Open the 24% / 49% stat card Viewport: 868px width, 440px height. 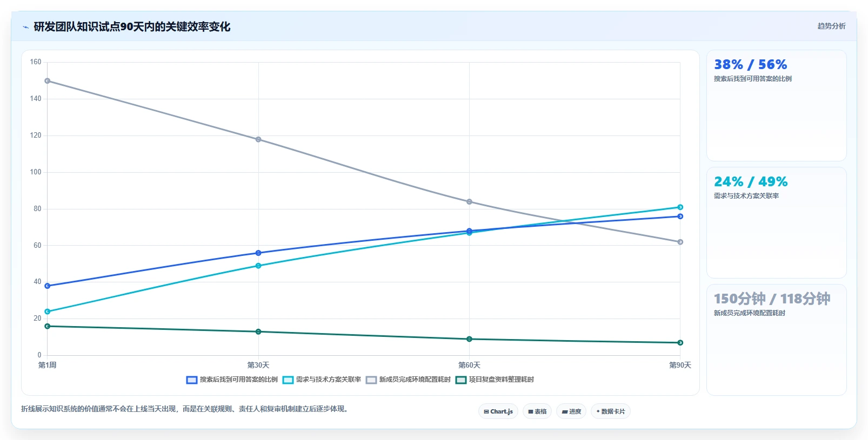777,223
